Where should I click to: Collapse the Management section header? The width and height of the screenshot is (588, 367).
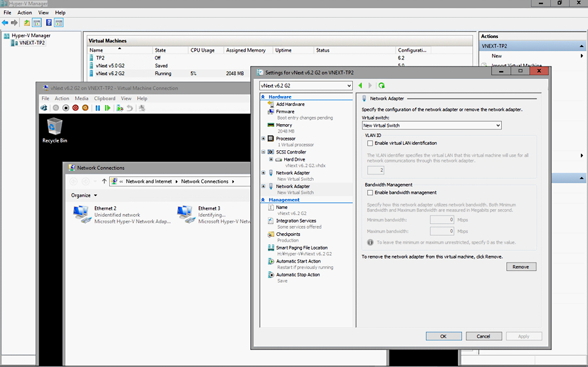[263, 200]
